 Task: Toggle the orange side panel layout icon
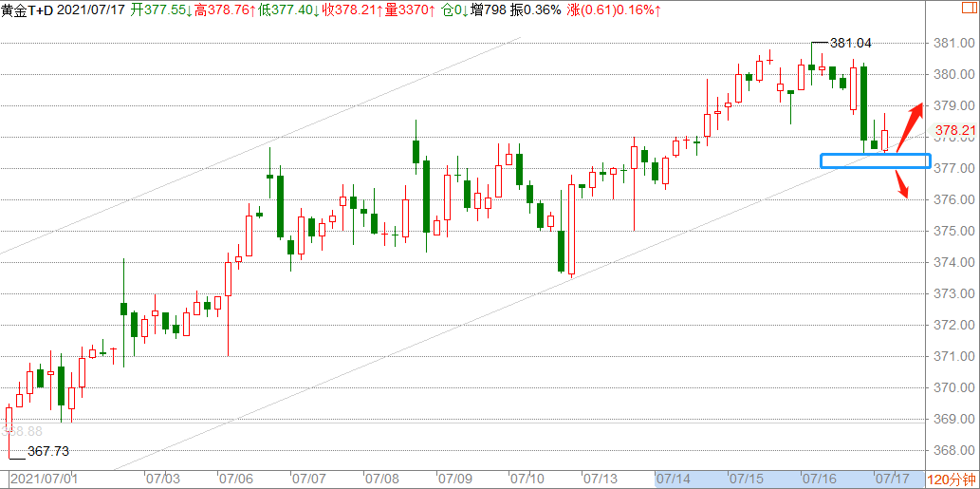pyautogui.click(x=968, y=9)
